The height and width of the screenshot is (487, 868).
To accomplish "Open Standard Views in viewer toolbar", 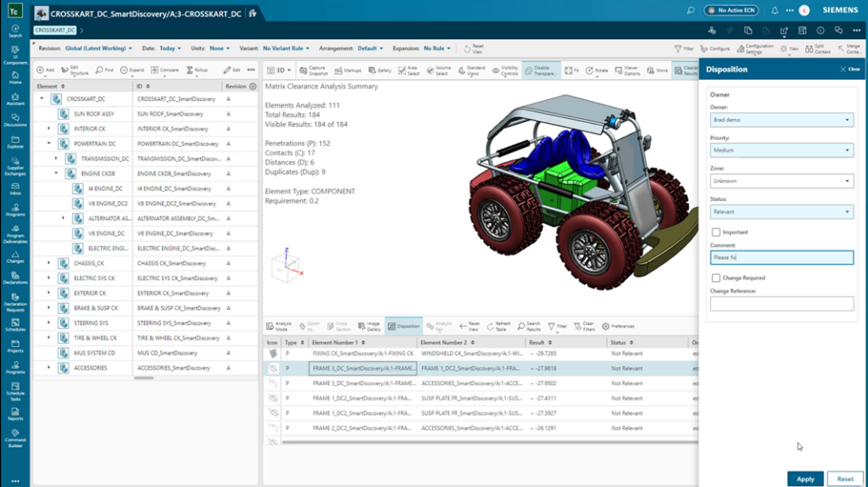I will pos(471,70).
